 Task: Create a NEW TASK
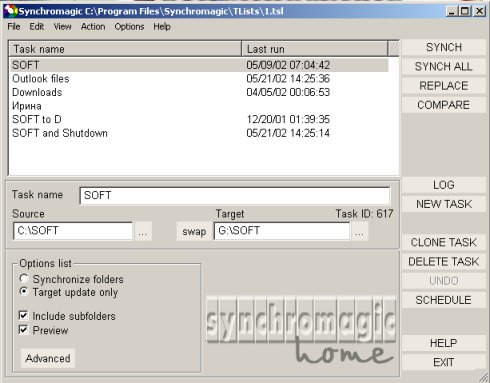click(444, 204)
